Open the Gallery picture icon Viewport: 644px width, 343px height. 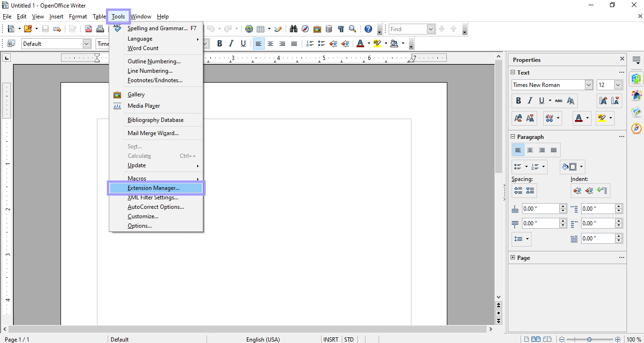tap(318, 29)
